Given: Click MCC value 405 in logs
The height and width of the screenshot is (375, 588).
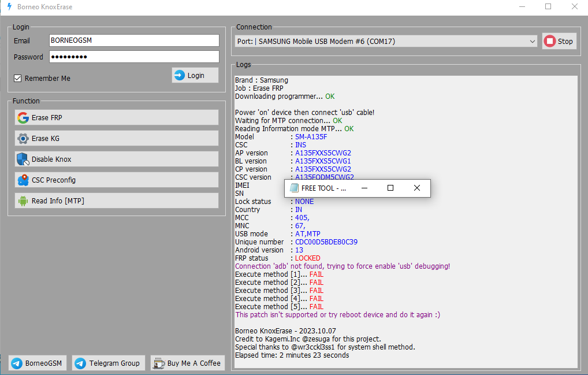Looking at the screenshot, I should 302,217.
